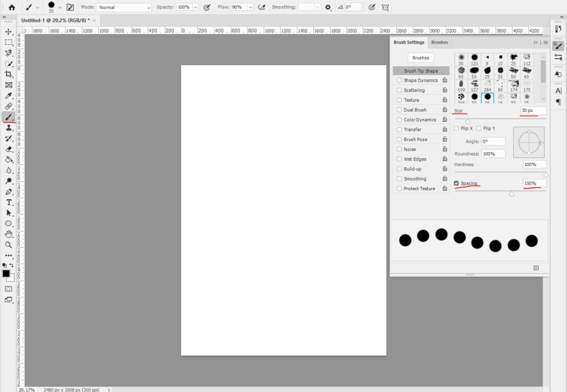Viewport: 567px width, 392px height.
Task: Open the Character panel icon
Action: tap(558, 90)
